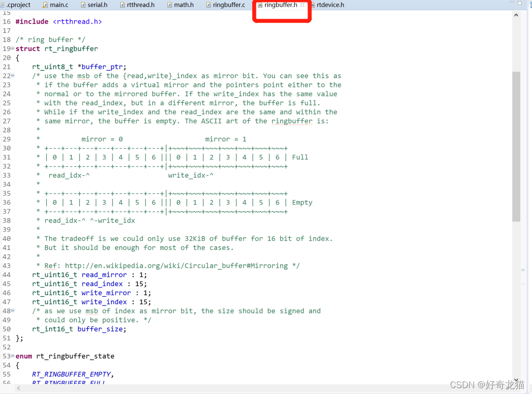Open the rtthread.h editor tab
Image resolution: width=532 pixels, height=394 pixels.
(138, 5)
